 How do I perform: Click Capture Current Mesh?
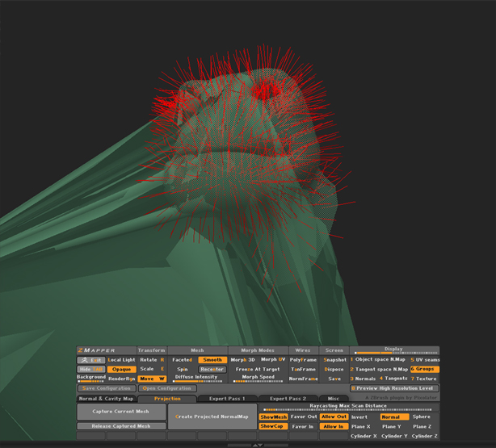121,412
